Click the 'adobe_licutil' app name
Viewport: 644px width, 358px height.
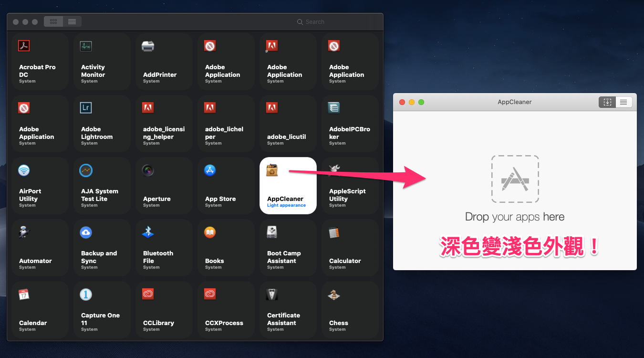pyautogui.click(x=287, y=137)
